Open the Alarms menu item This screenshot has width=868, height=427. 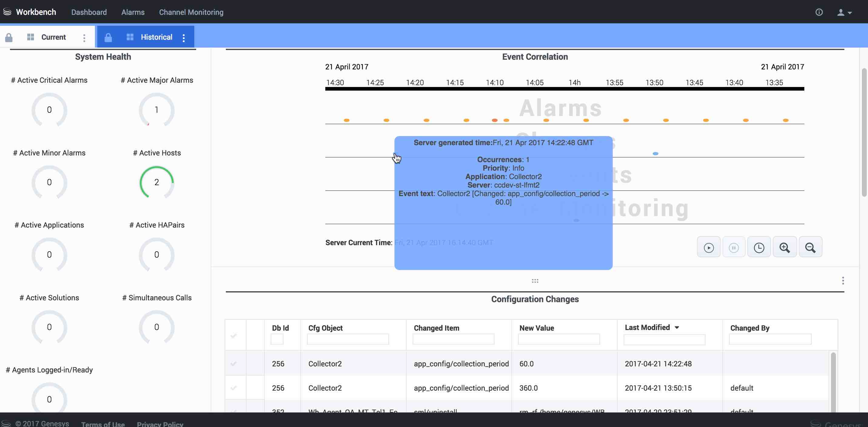tap(133, 12)
